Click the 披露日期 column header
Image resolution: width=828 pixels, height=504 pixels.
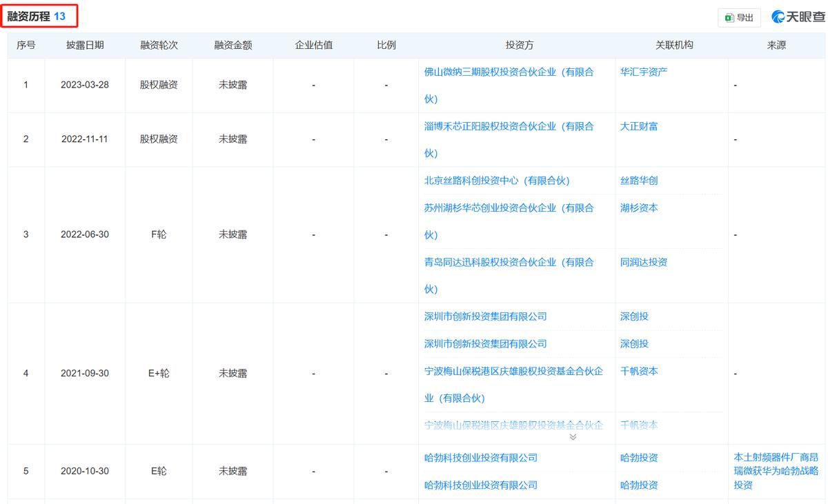coord(85,46)
